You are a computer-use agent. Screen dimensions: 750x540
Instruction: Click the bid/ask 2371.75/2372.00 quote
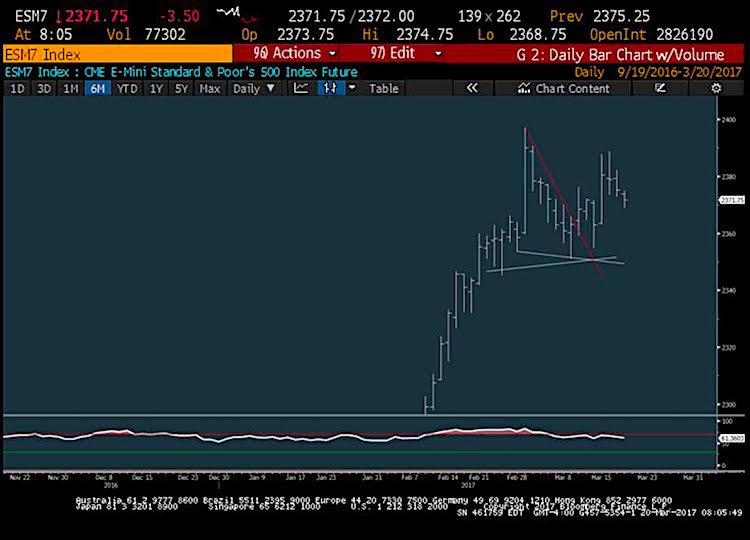point(351,16)
